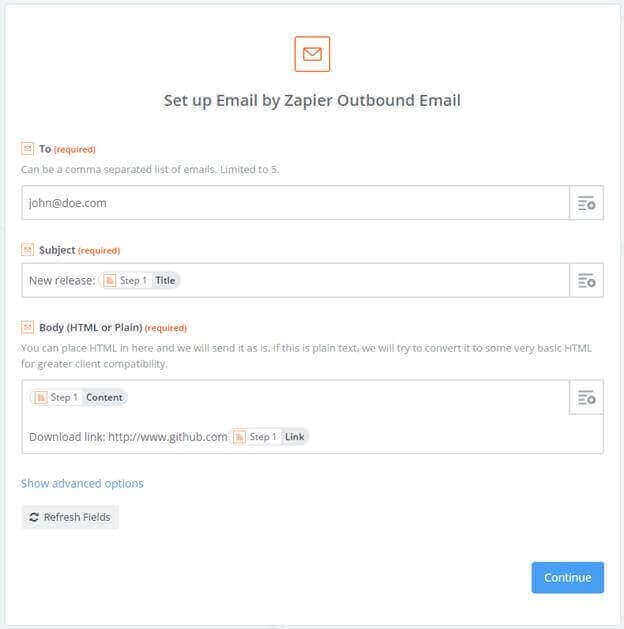Open insert-field picker for the Subject field
Viewport: 624px width, 629px height.
pos(586,280)
